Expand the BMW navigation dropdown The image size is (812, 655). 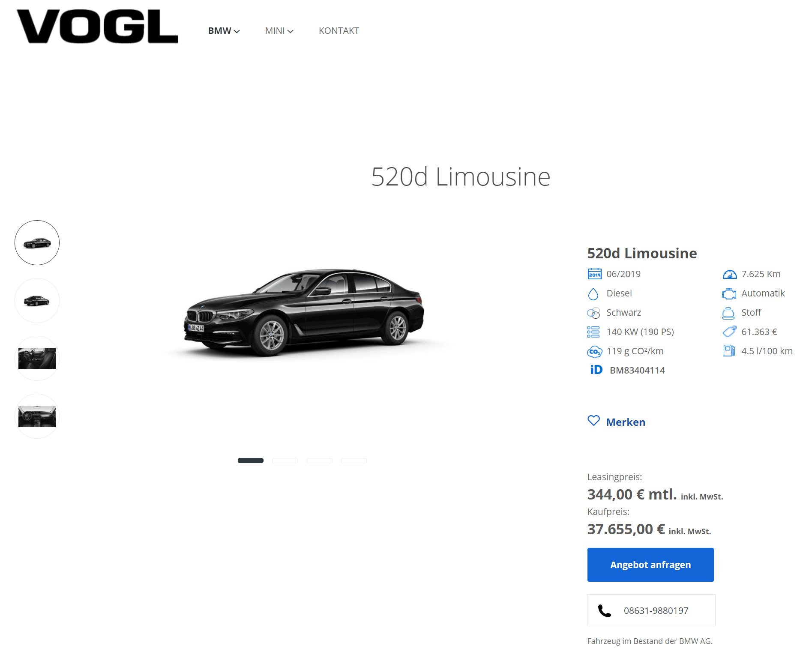pyautogui.click(x=224, y=31)
